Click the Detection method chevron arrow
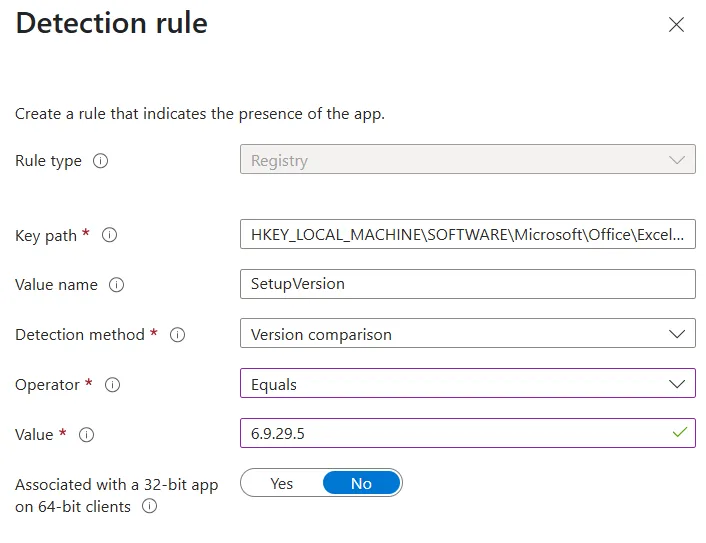 coord(677,334)
